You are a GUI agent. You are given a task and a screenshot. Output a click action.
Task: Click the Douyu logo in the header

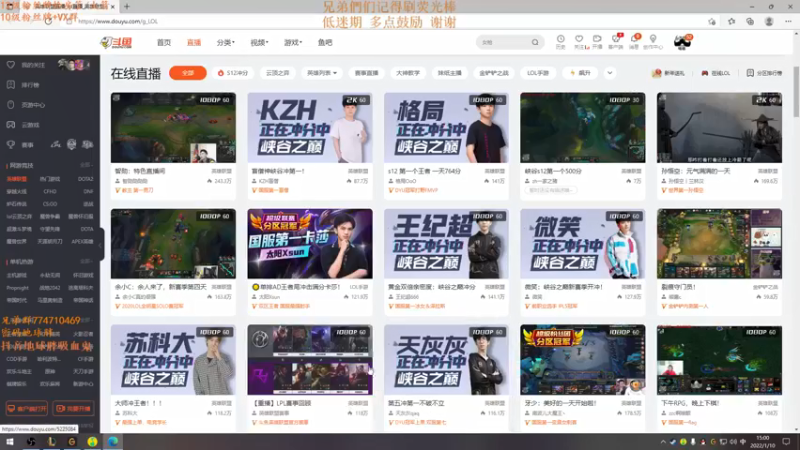(116, 42)
